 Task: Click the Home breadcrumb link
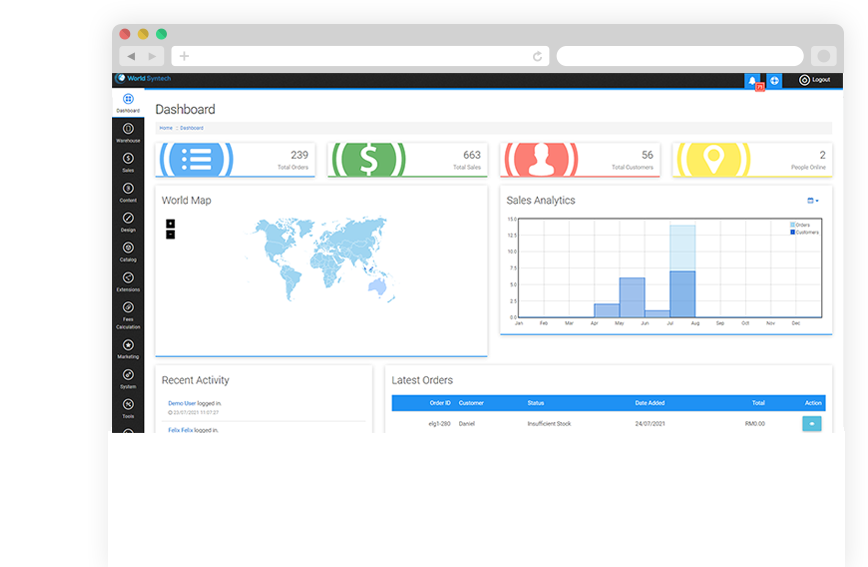[x=165, y=128]
